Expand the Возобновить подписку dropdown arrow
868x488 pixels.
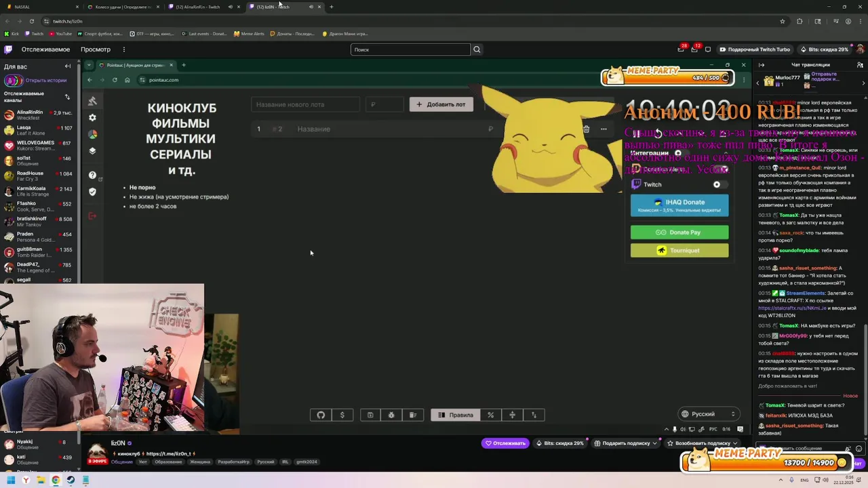(x=735, y=443)
